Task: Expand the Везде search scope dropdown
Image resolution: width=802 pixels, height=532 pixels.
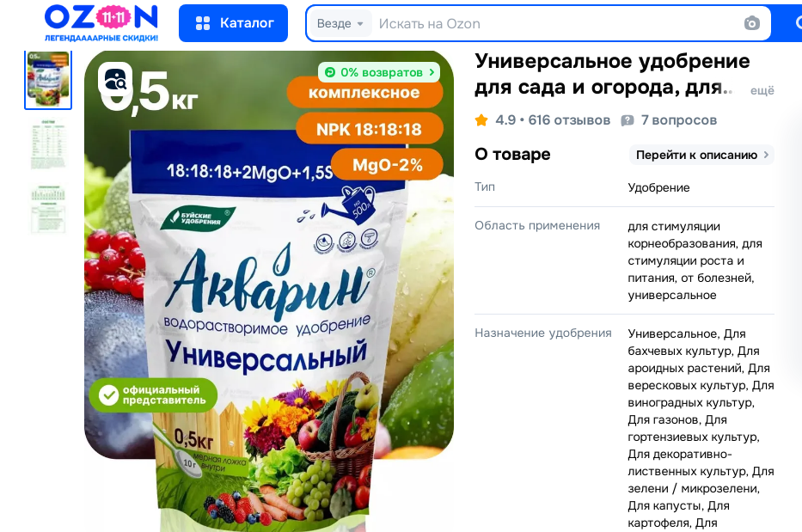Action: coord(340,23)
